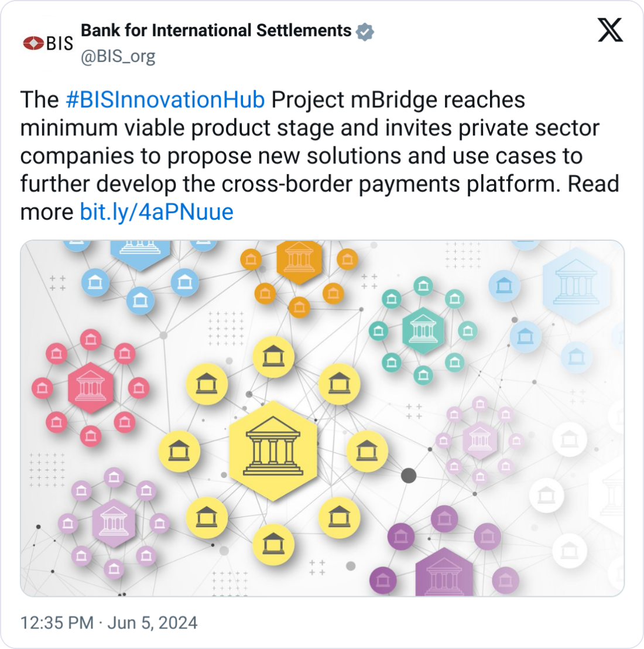Image resolution: width=644 pixels, height=649 pixels.
Task: Click the tweet body text mentioning Project mBridge
Action: point(320,156)
